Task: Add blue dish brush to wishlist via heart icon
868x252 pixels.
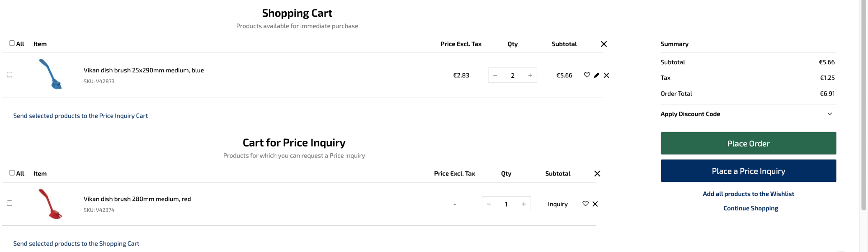Action: pyautogui.click(x=587, y=75)
